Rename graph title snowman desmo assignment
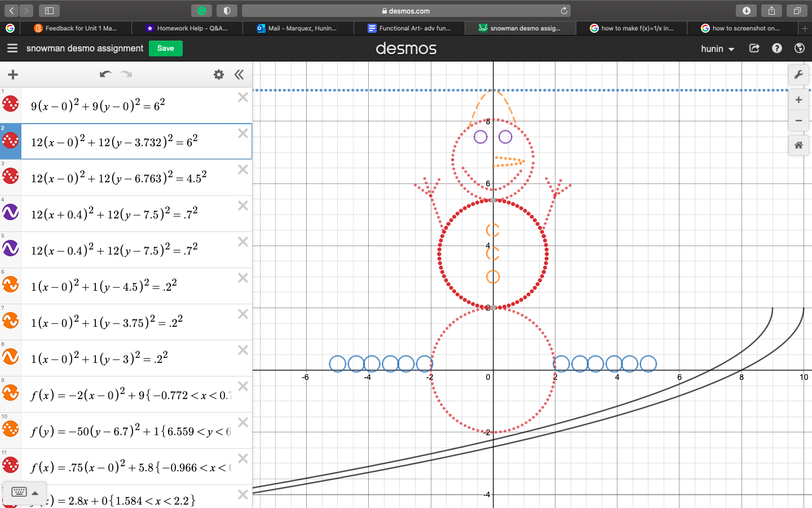Image resolution: width=812 pixels, height=508 pixels. (85, 49)
